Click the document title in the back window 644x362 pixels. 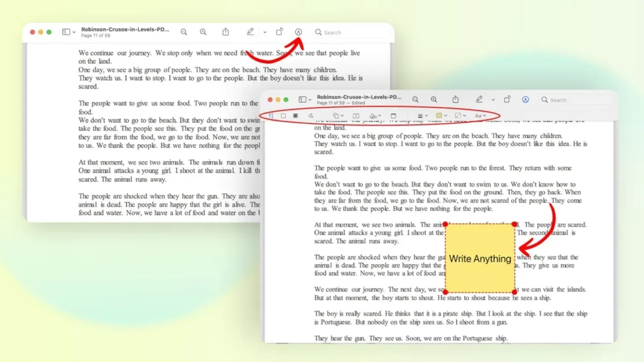tap(125, 29)
